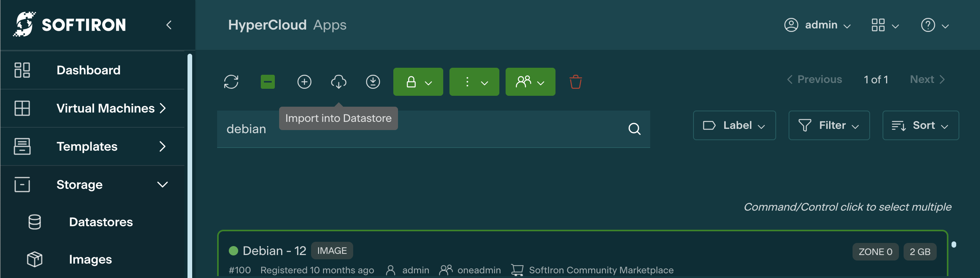Screen dimensions: 980x278
Task: Open the admin user menu
Action: (x=817, y=25)
